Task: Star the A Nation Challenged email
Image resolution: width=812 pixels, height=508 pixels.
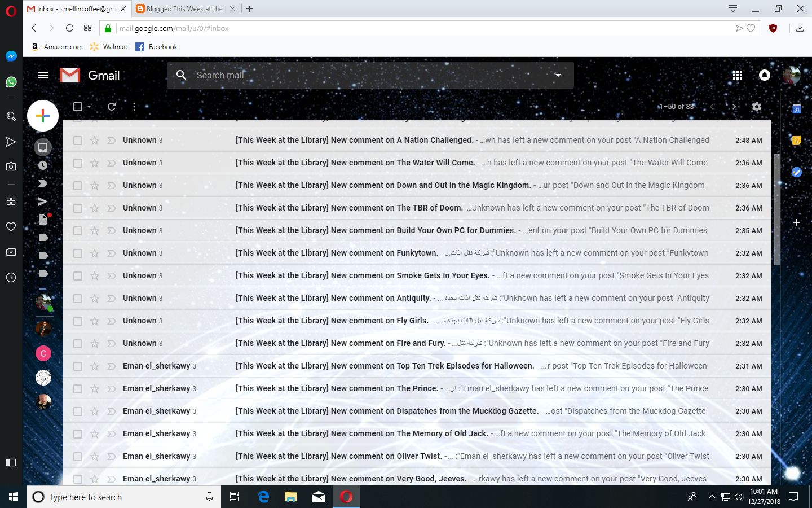Action: (95, 141)
